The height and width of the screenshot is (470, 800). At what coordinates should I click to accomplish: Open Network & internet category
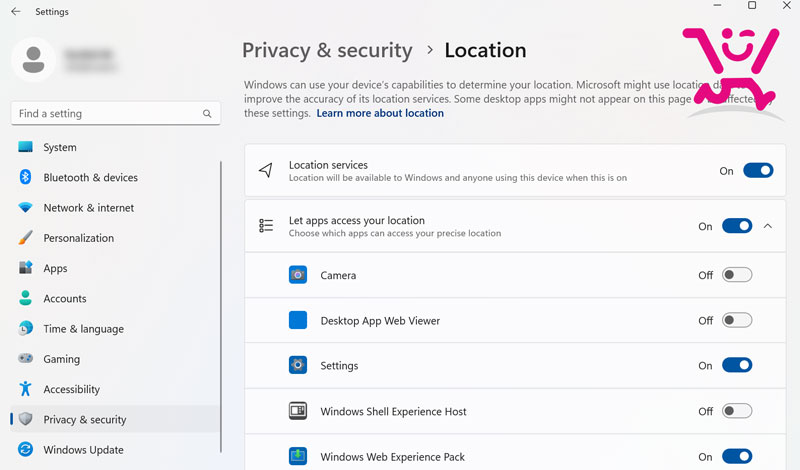point(89,208)
